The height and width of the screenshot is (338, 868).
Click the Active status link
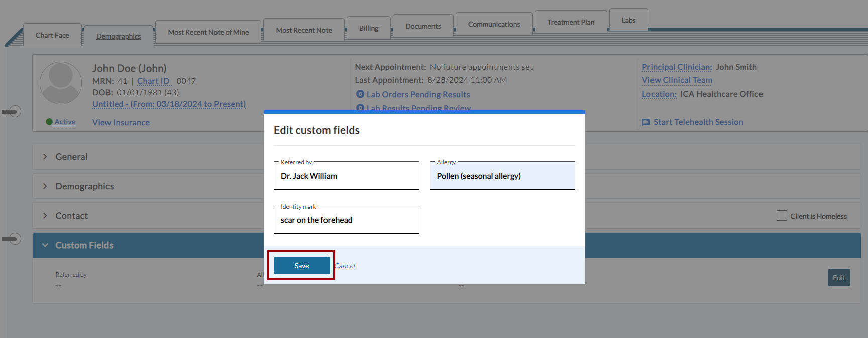(x=65, y=122)
